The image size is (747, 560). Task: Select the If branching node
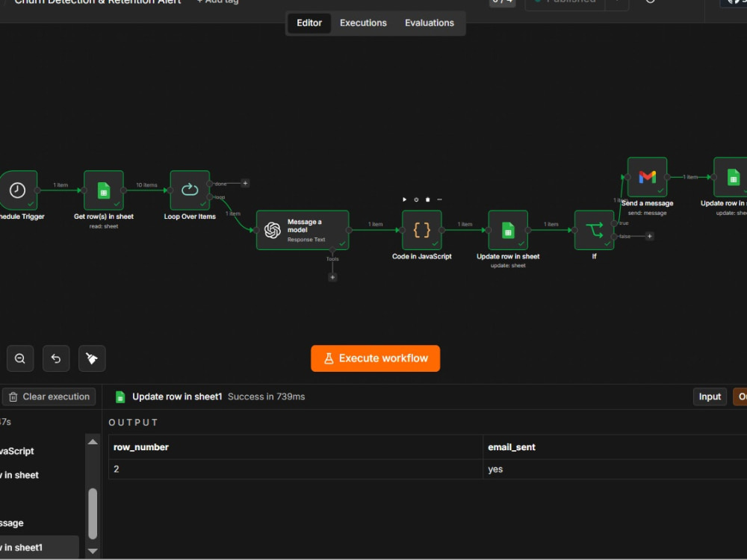[594, 230]
